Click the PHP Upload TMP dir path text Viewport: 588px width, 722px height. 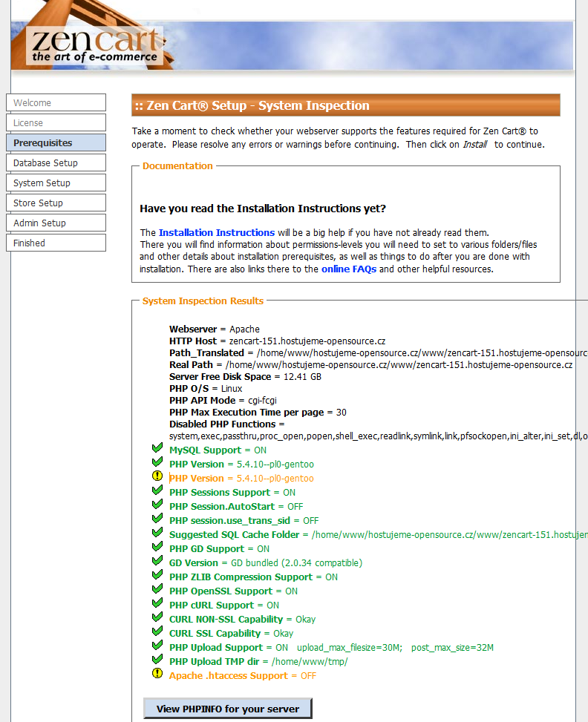pyautogui.click(x=310, y=662)
